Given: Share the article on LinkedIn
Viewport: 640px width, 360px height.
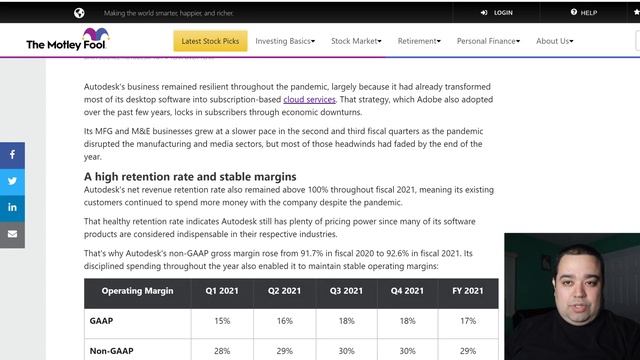Looking at the screenshot, I should (x=12, y=208).
